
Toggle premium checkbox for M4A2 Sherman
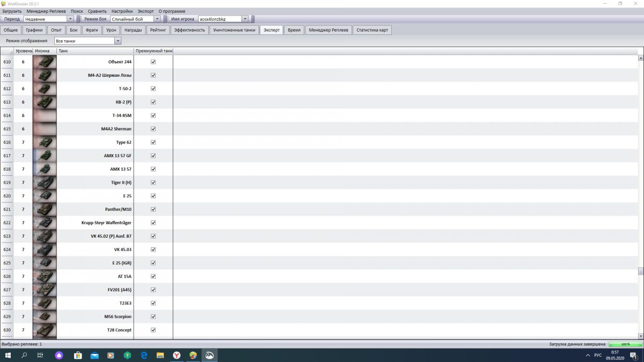(153, 129)
